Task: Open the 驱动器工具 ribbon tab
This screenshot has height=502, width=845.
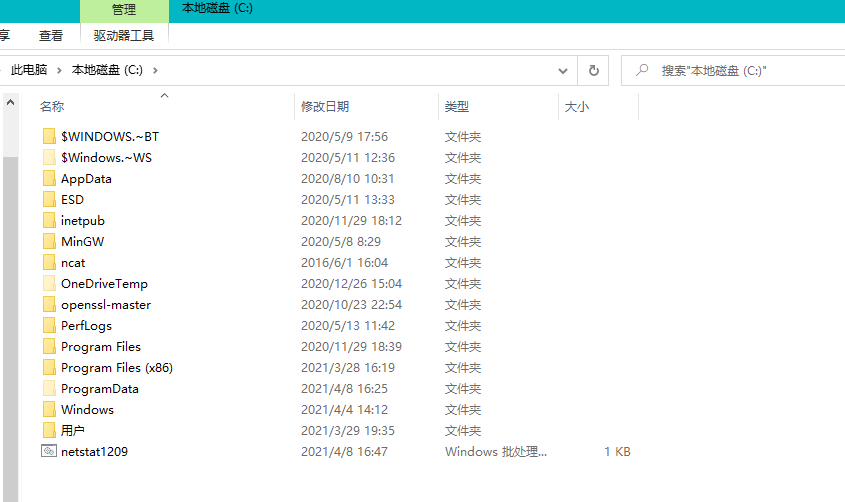Action: click(x=124, y=36)
